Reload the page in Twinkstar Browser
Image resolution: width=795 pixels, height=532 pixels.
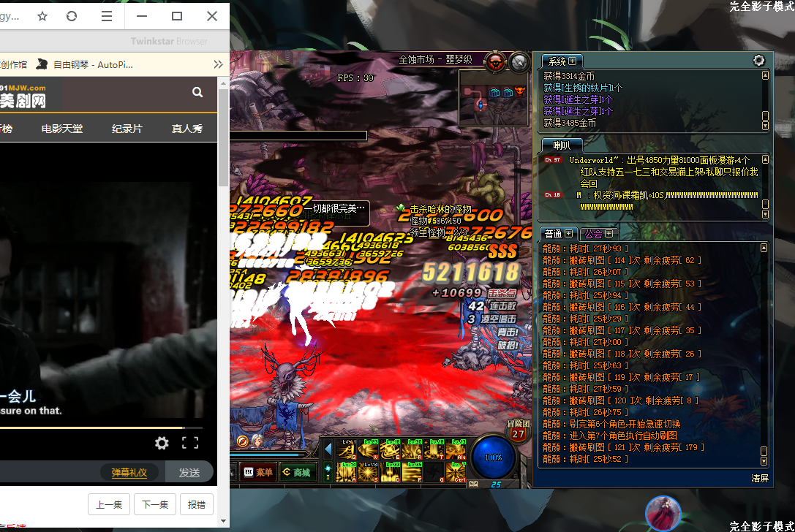click(x=72, y=16)
